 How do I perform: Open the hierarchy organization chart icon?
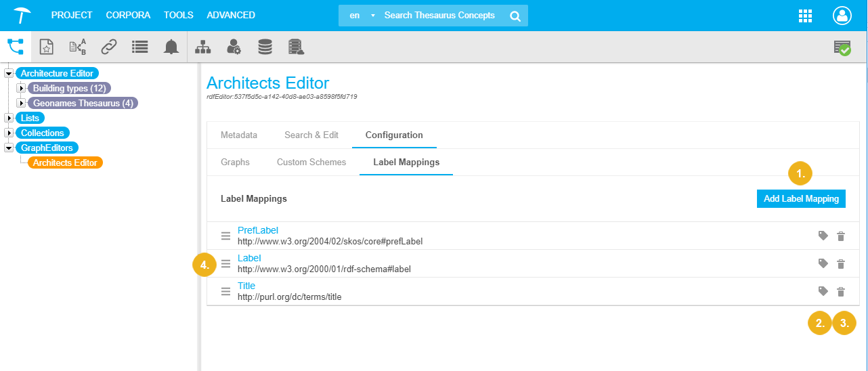(x=202, y=47)
